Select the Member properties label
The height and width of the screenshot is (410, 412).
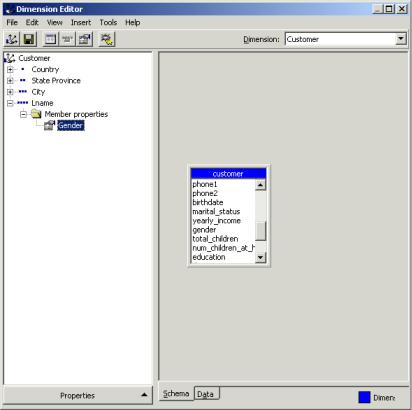[76, 114]
